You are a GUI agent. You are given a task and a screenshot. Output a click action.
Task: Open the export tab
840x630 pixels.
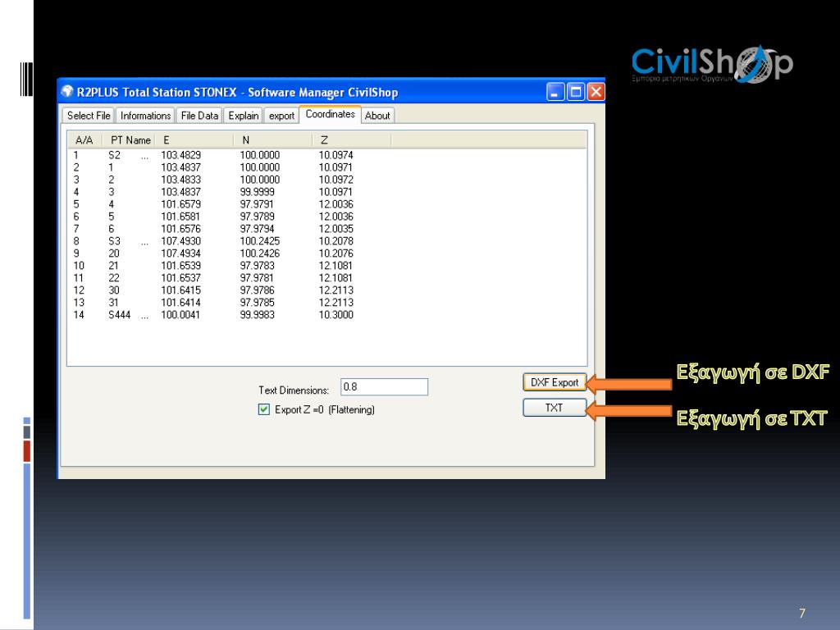click(281, 116)
